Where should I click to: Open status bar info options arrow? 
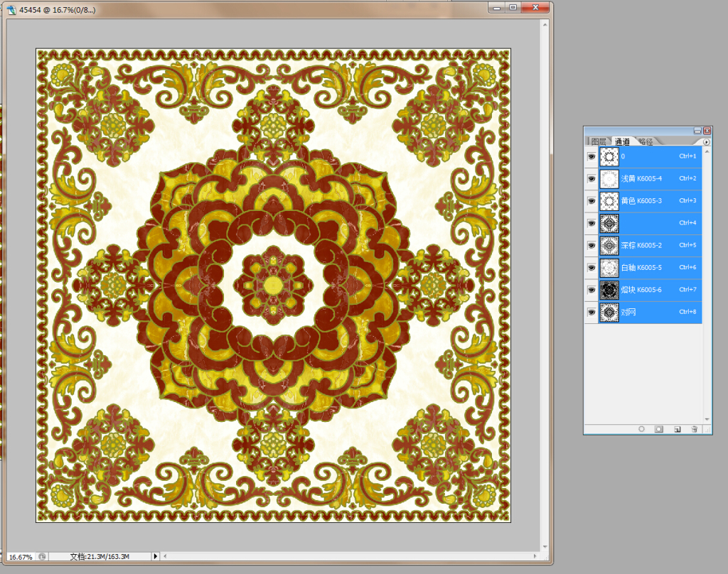tap(156, 556)
